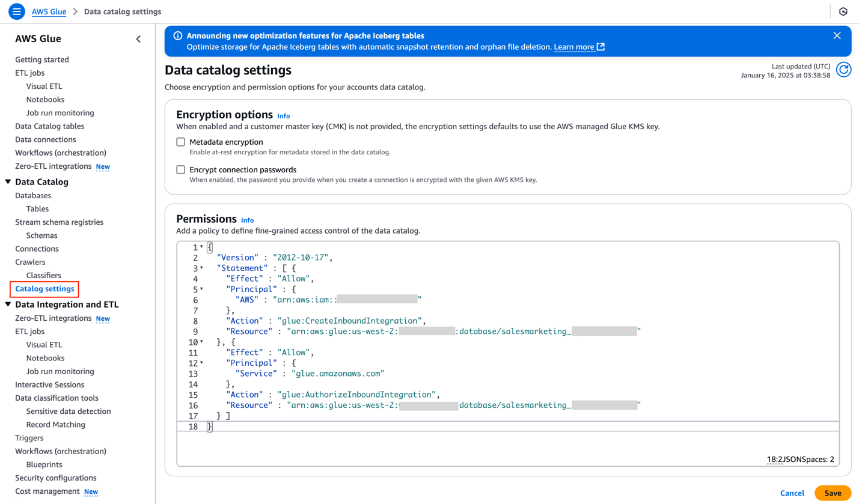Viewport: 859px width, 504px height.
Task: Check Encrypt connection passwords
Action: tap(180, 170)
